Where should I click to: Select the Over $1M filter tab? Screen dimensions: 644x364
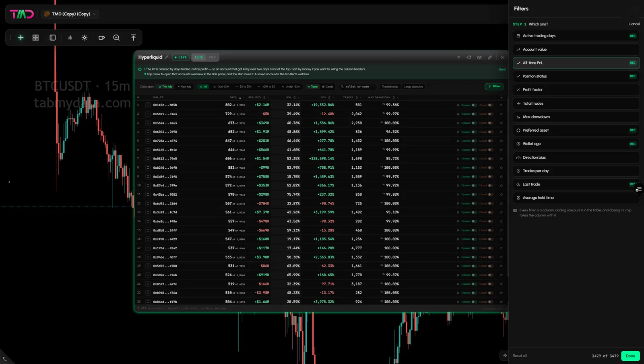221,87
